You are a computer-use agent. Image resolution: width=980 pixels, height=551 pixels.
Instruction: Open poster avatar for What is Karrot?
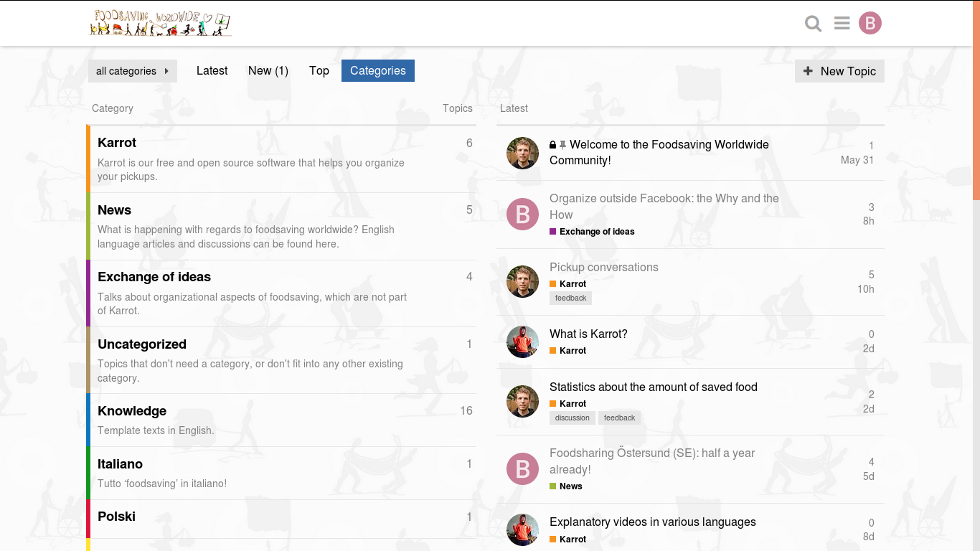[522, 342]
